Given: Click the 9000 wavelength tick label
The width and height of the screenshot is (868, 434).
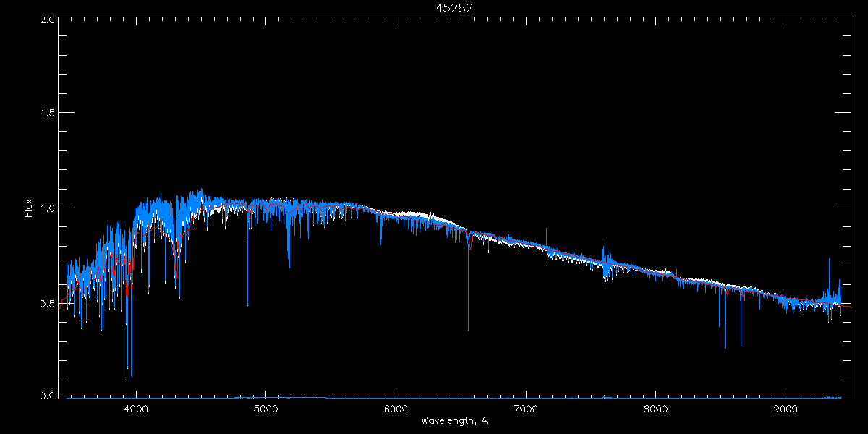Looking at the screenshot, I should [x=786, y=409].
